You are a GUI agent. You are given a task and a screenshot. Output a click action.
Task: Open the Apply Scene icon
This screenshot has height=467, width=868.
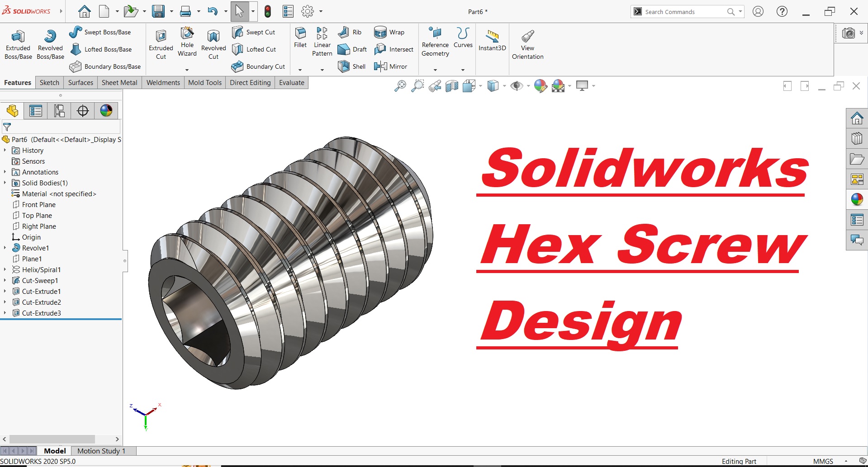point(559,86)
